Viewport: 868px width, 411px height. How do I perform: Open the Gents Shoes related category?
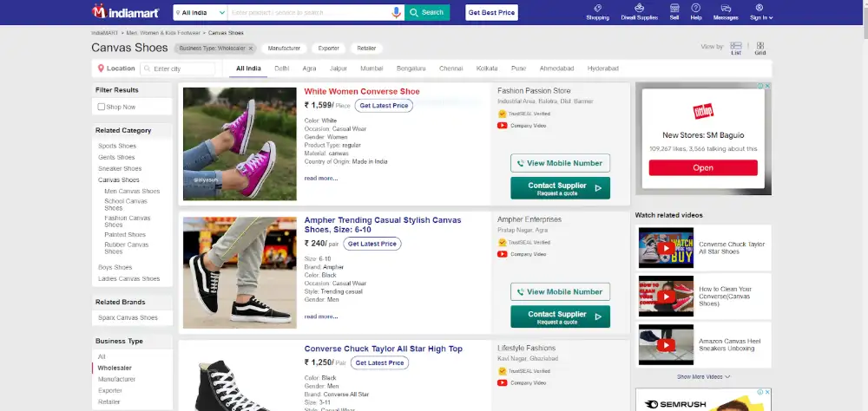[x=116, y=157]
